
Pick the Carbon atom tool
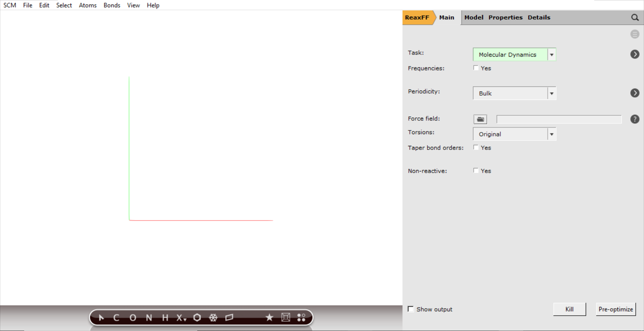coord(116,318)
